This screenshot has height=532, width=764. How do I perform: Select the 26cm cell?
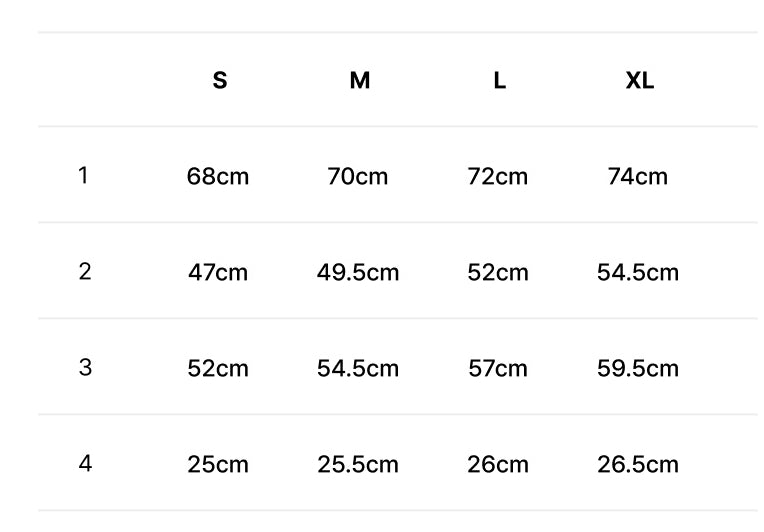(498, 464)
